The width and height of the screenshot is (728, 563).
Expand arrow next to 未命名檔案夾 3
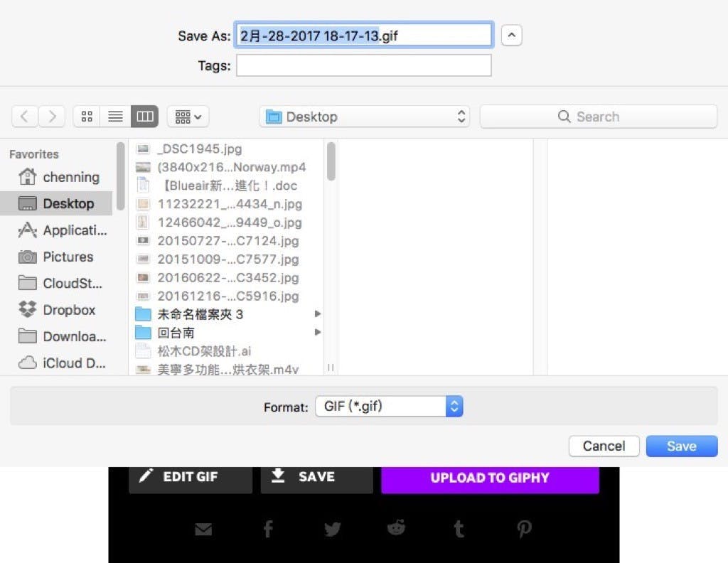click(318, 313)
